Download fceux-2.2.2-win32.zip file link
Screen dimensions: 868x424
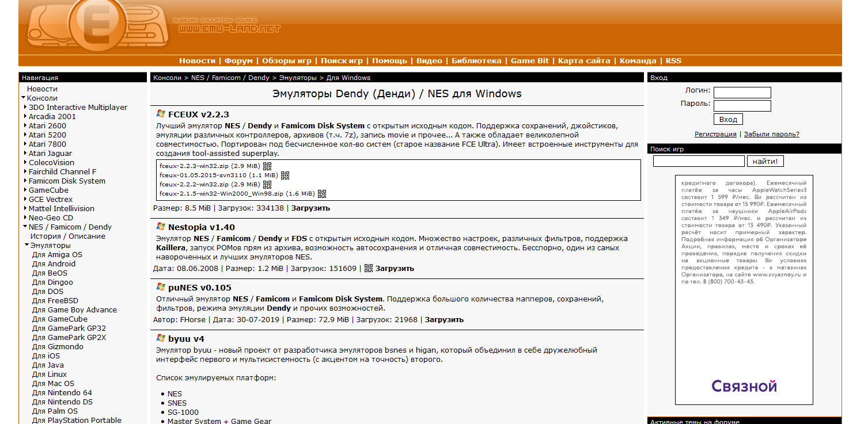tap(210, 184)
